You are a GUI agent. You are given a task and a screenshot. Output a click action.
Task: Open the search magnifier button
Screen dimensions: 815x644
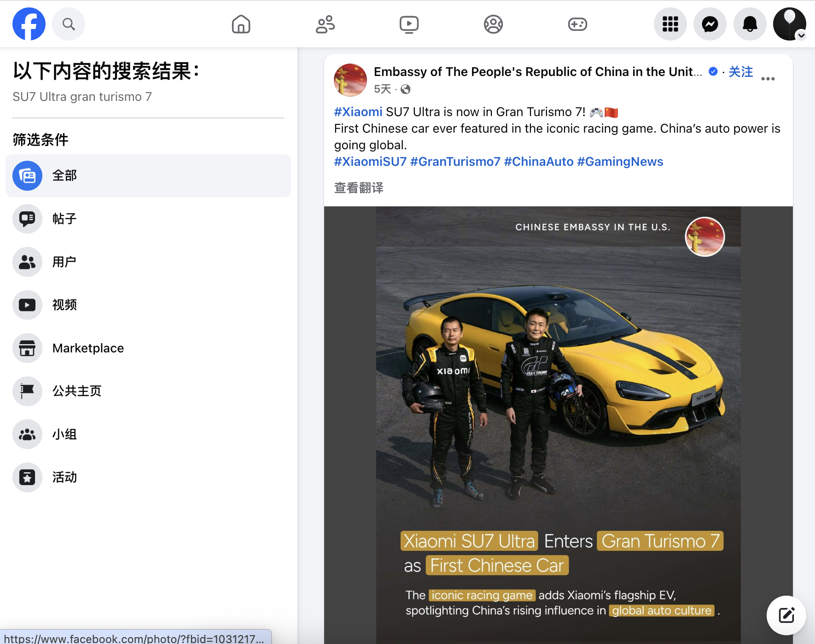pyautogui.click(x=69, y=24)
